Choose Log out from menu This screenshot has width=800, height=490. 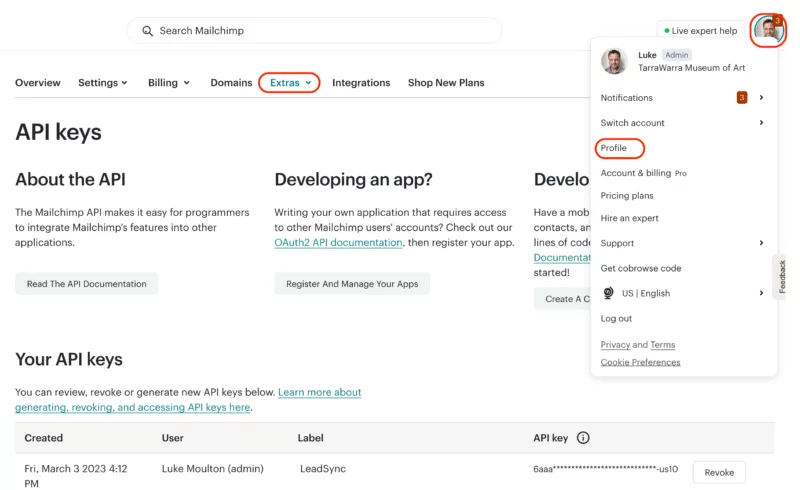pos(616,318)
